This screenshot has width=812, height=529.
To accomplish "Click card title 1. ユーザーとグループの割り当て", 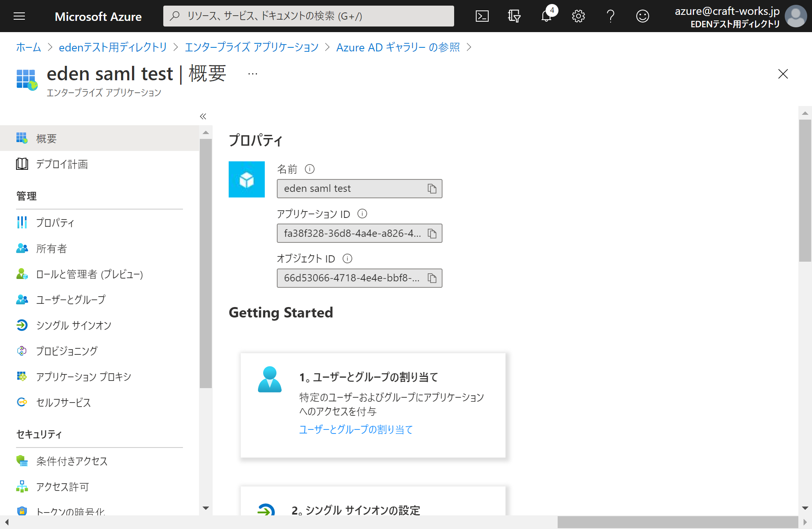I will click(x=369, y=377).
